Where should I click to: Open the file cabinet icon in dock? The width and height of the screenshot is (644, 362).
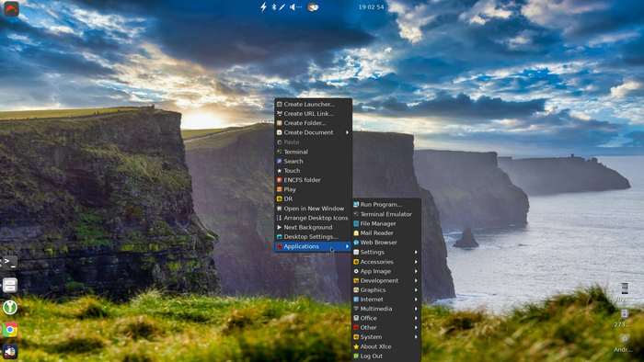coord(10,285)
